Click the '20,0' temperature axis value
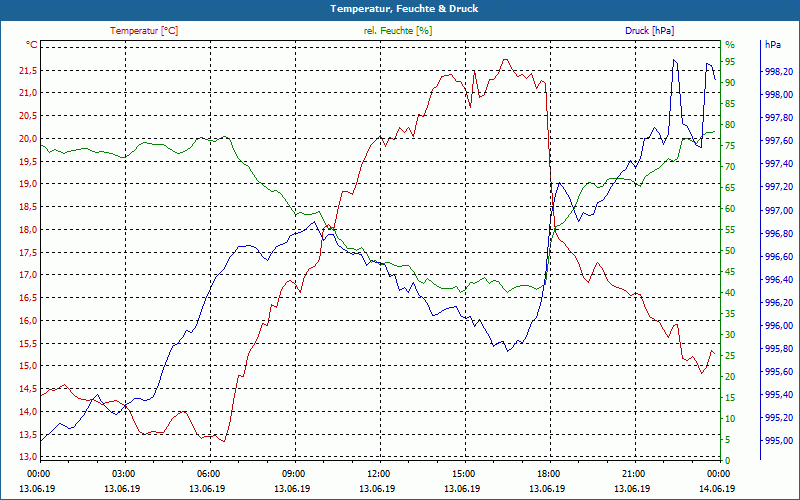This screenshot has height=500, width=800. pos(28,139)
